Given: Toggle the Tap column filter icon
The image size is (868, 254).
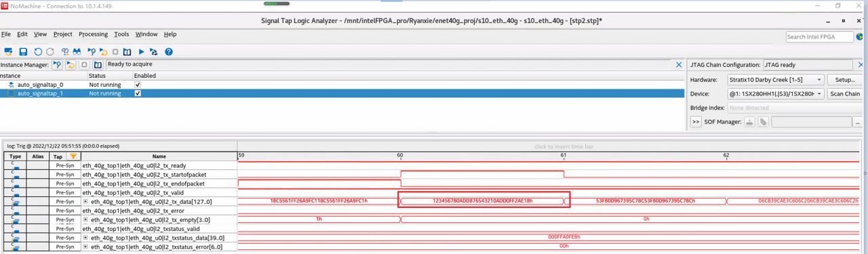Looking at the screenshot, I should [73, 156].
